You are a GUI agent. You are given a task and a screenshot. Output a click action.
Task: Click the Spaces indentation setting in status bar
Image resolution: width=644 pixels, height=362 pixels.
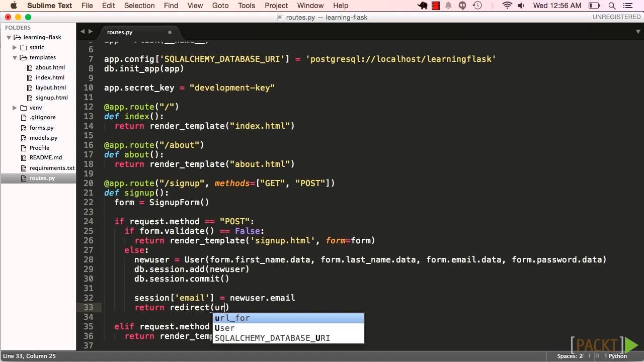coord(570,356)
